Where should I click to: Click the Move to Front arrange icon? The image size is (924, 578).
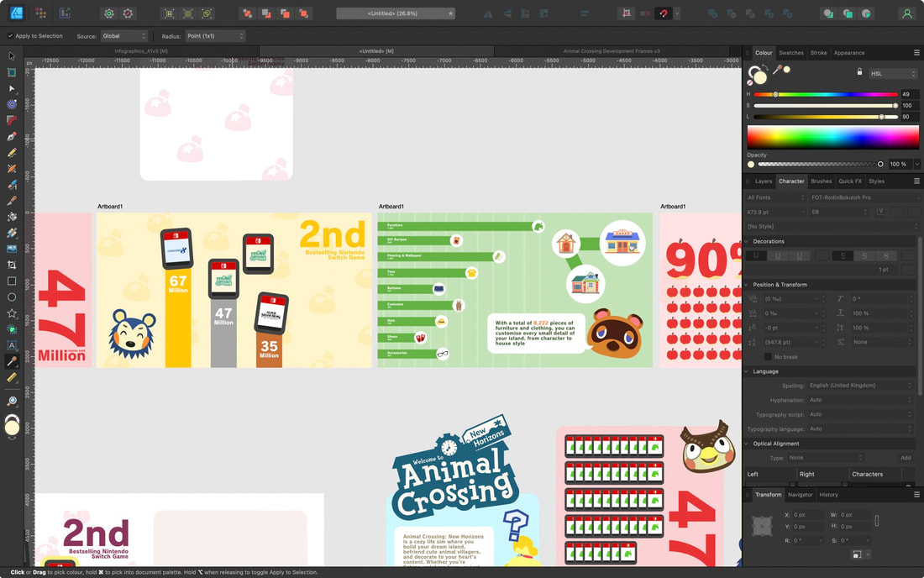tap(304, 13)
